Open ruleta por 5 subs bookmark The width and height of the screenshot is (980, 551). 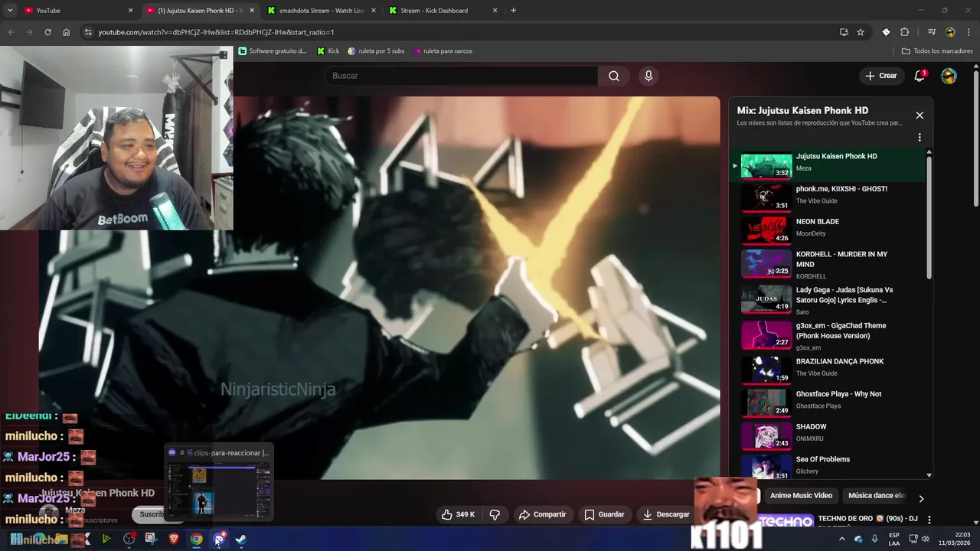pyautogui.click(x=376, y=51)
